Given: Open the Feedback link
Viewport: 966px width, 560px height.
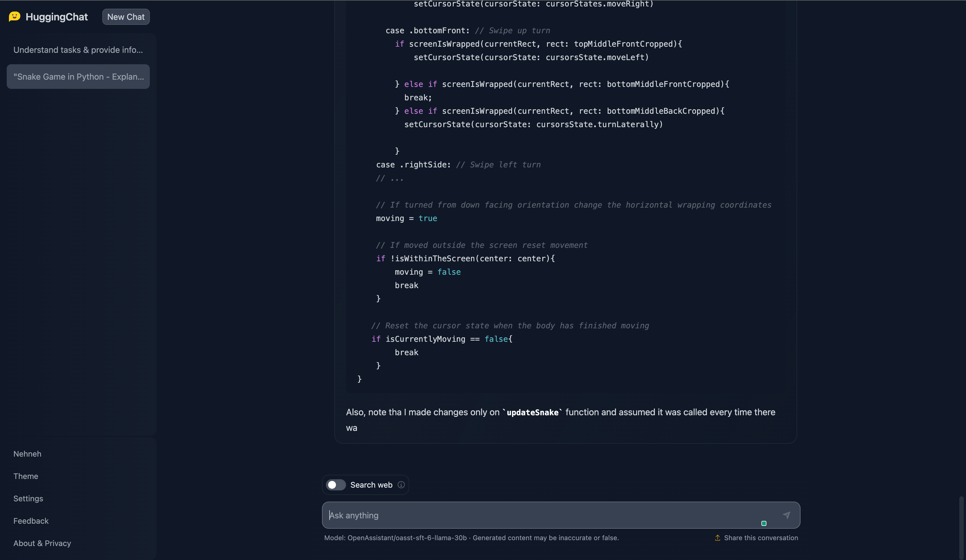Looking at the screenshot, I should click(x=31, y=521).
